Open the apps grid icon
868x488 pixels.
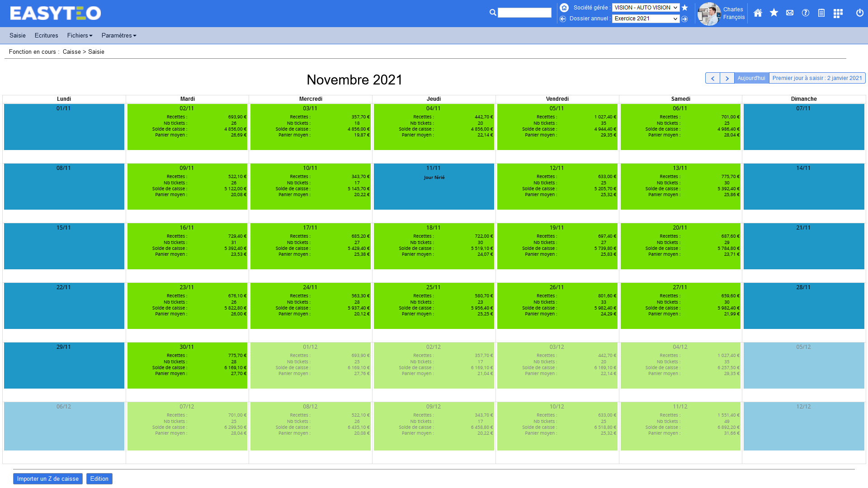(x=838, y=13)
